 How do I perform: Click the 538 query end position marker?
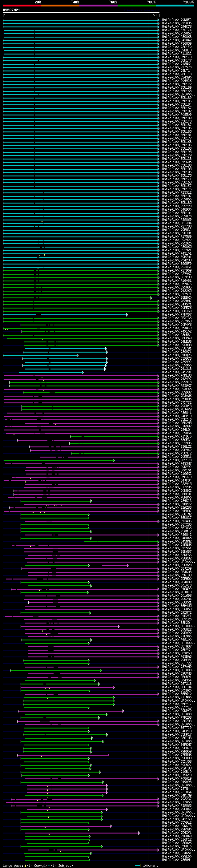155,15
